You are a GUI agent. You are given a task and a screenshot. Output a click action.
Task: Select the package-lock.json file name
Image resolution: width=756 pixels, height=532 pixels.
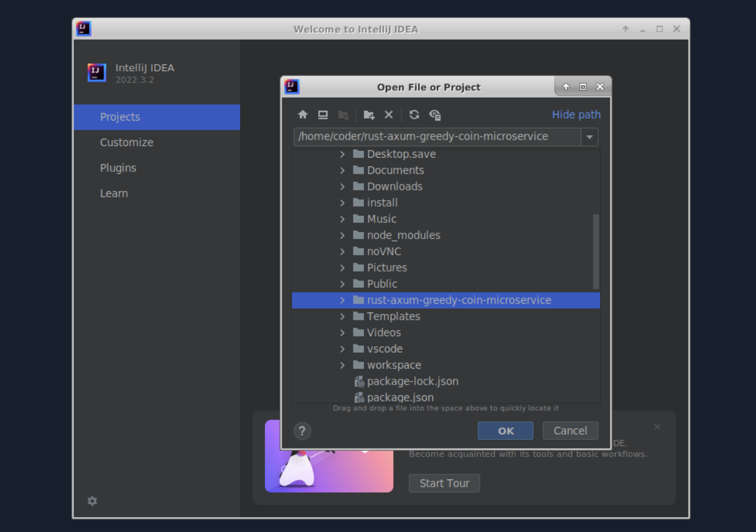coord(413,381)
